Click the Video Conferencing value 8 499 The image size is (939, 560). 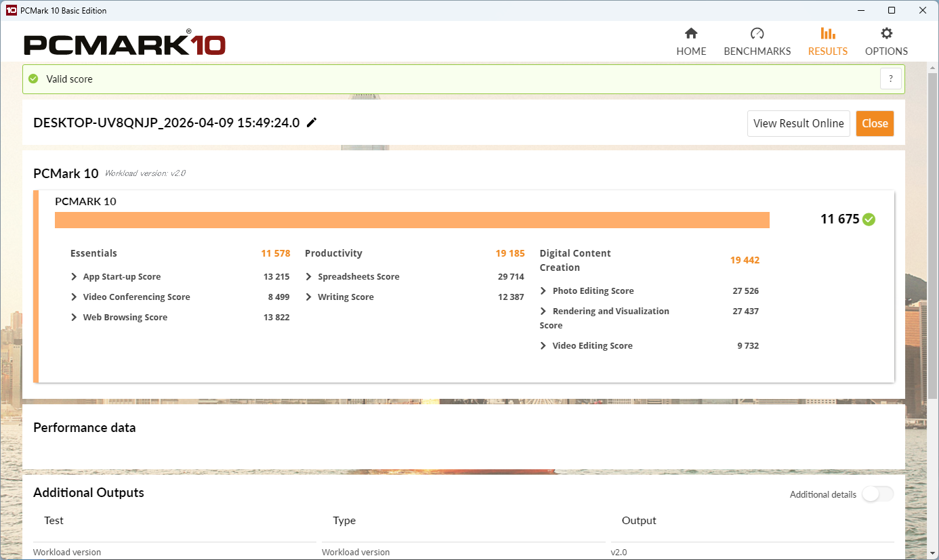click(x=278, y=297)
